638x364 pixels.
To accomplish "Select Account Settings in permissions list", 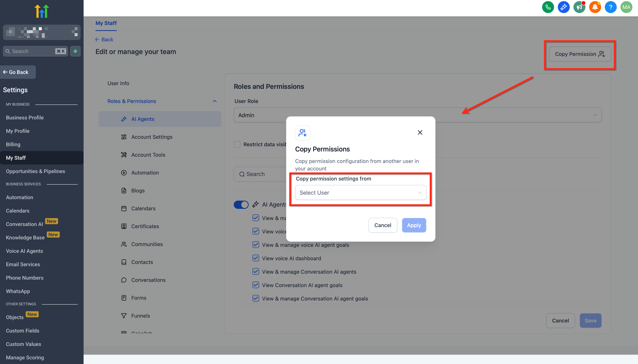I will (x=152, y=137).
